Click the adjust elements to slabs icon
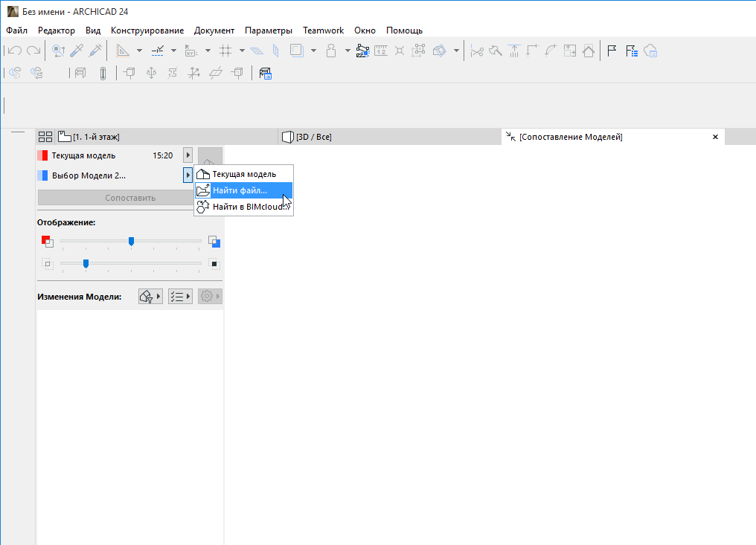756x545 pixels. point(514,51)
